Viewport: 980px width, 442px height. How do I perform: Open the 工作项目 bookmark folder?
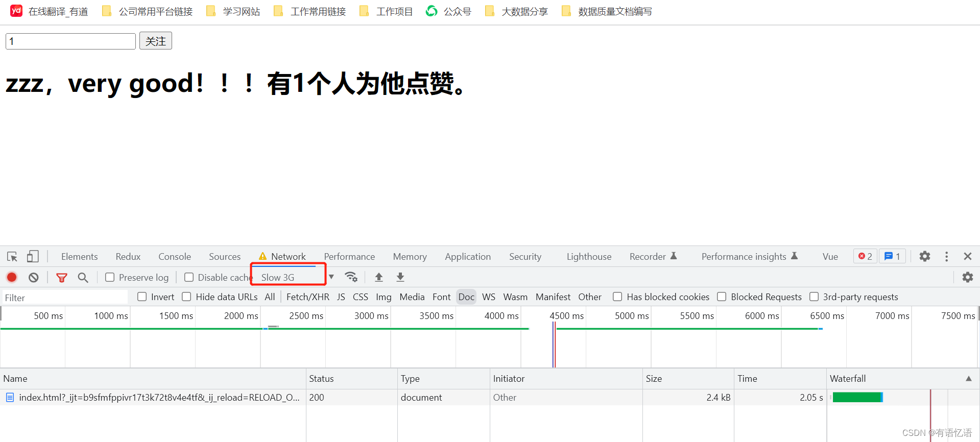tap(386, 11)
